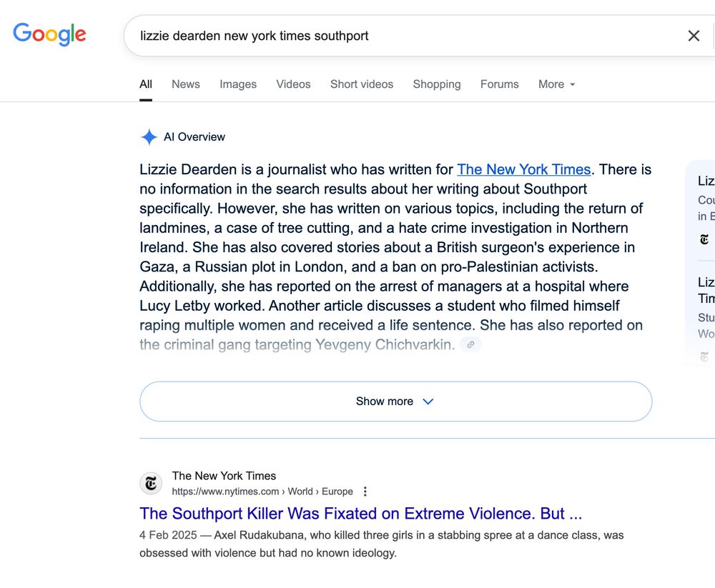Switch to the News tab
This screenshot has height=588, width=715.
coord(186,84)
